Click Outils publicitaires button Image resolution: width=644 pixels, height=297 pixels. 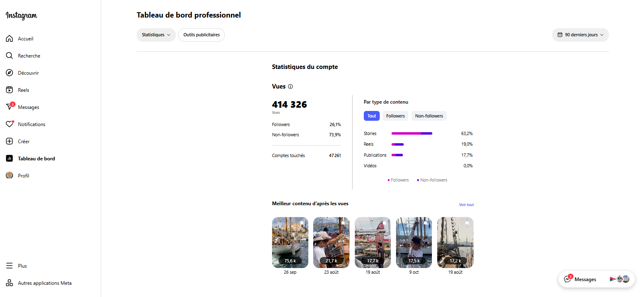pyautogui.click(x=201, y=35)
